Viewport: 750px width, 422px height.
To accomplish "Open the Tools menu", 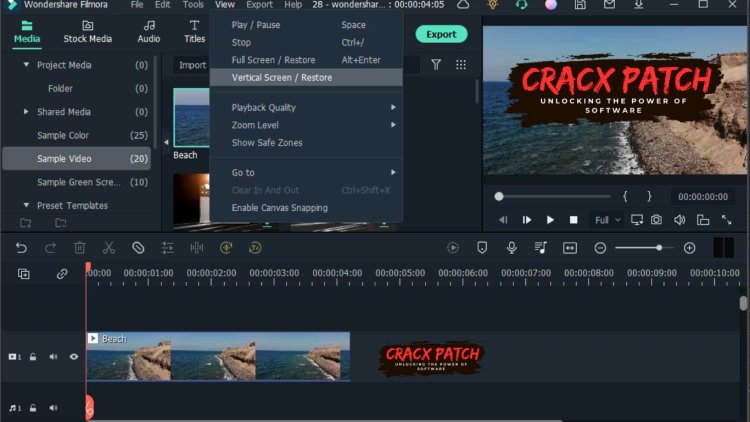I will point(193,5).
